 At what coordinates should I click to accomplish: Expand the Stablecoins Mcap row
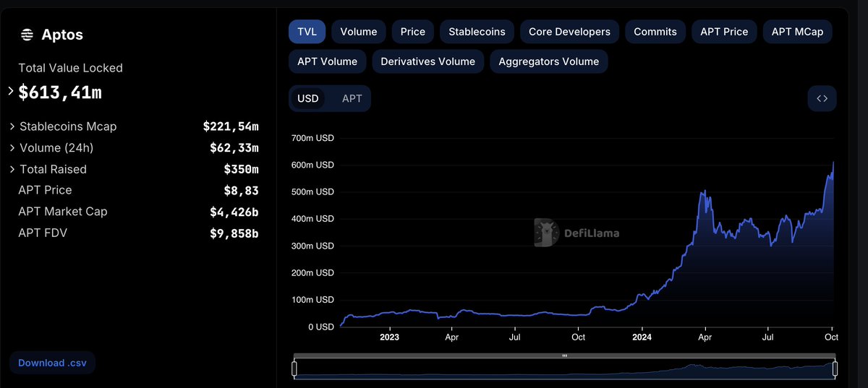tap(12, 126)
